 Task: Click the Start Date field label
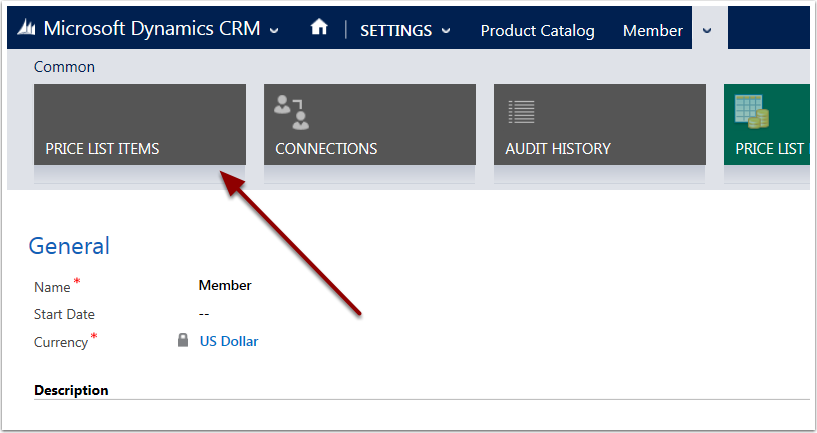point(64,314)
